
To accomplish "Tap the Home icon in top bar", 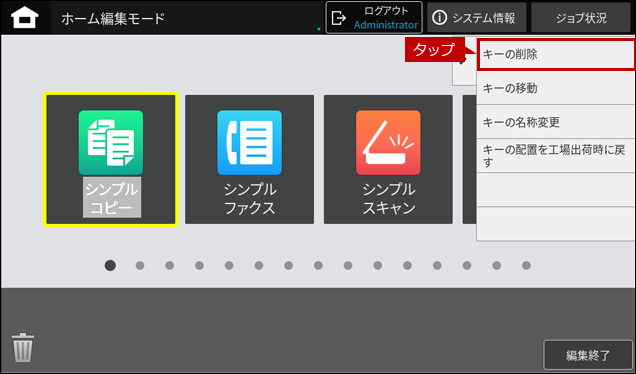I will (25, 18).
